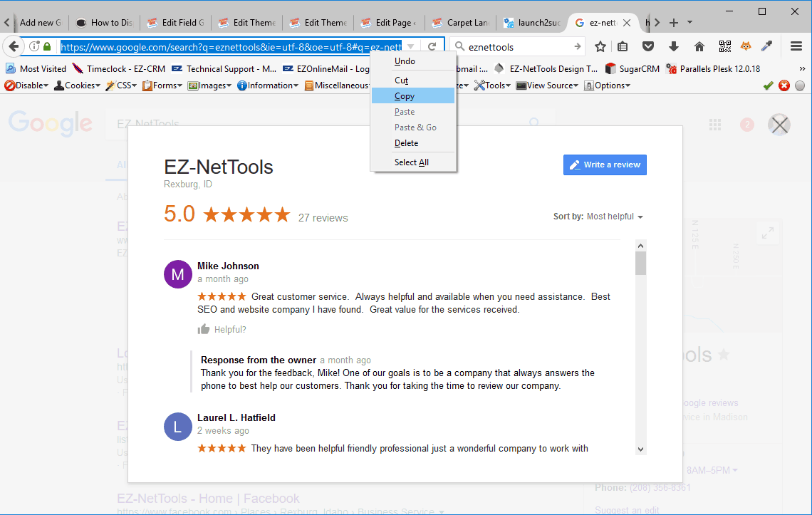Like Mike Johnson's review with thumbs-up

click(204, 329)
